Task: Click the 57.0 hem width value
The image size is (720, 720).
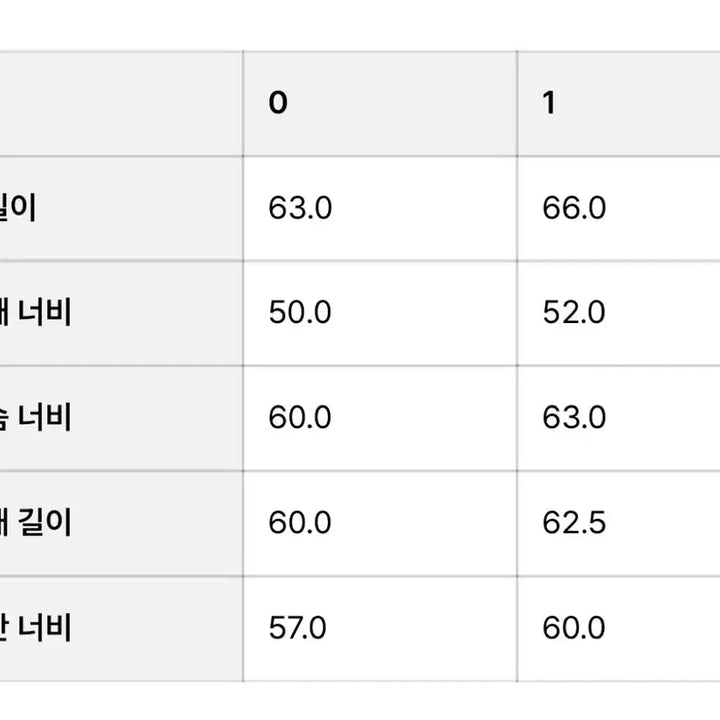Action: 298,628
